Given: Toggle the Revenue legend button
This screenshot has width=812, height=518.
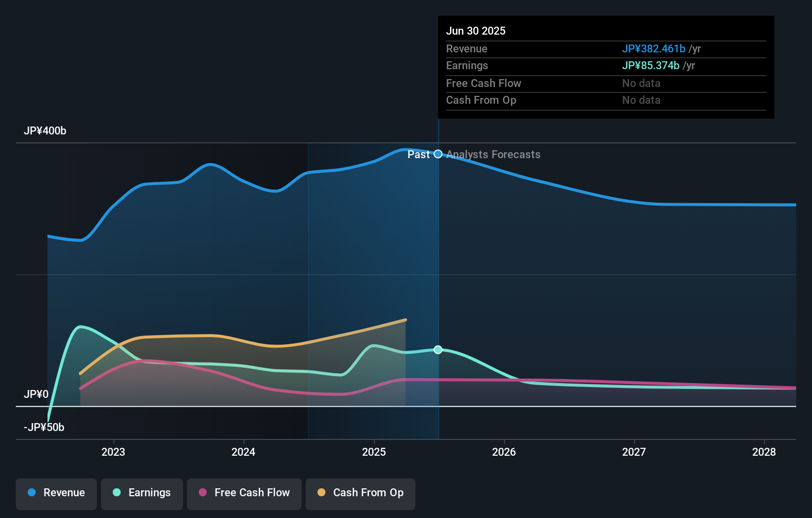Looking at the screenshot, I should [x=56, y=494].
